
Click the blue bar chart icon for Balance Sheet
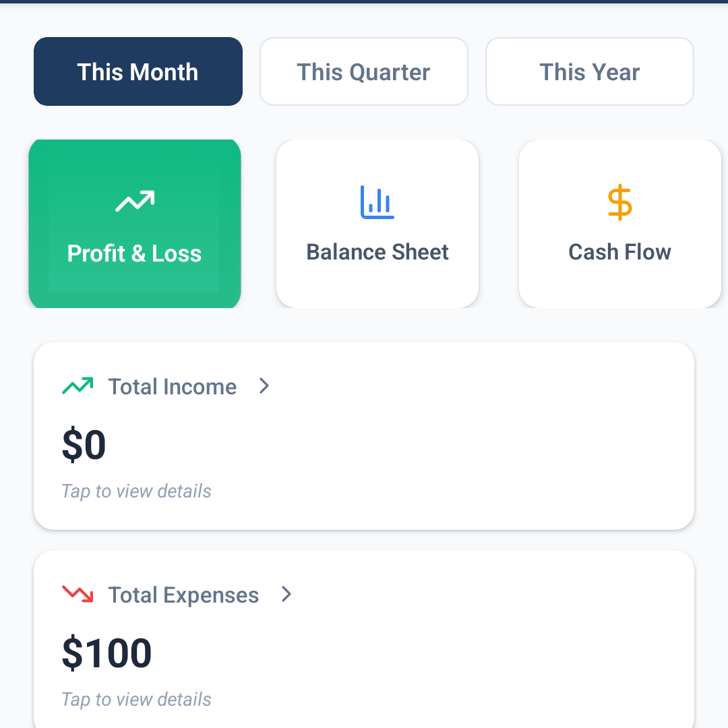pos(377,202)
